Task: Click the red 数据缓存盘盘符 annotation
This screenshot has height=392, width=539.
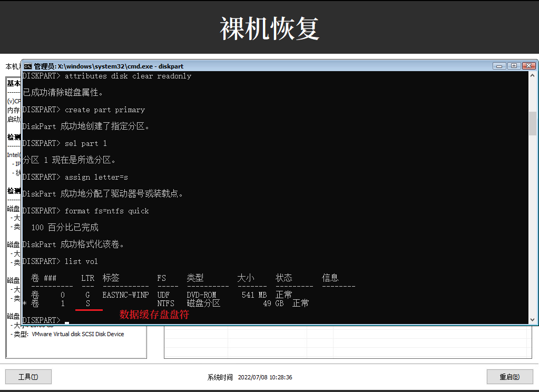Action: 154,315
